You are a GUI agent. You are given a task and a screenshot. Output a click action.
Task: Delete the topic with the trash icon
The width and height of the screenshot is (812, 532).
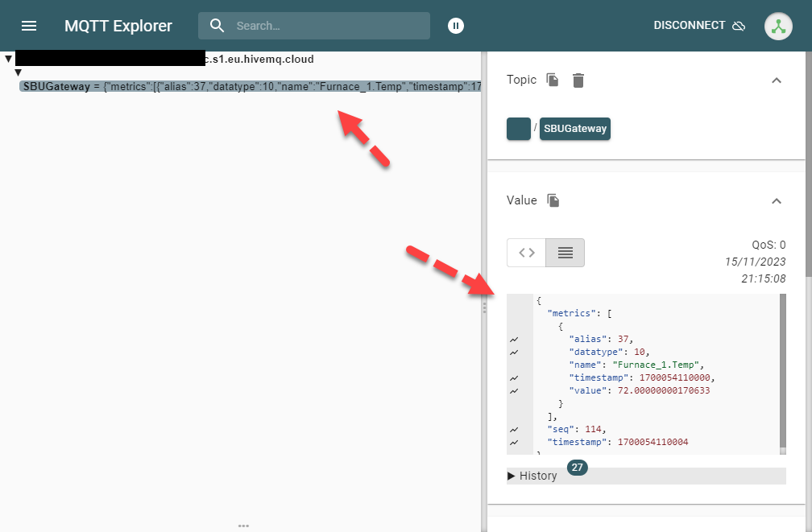(578, 79)
